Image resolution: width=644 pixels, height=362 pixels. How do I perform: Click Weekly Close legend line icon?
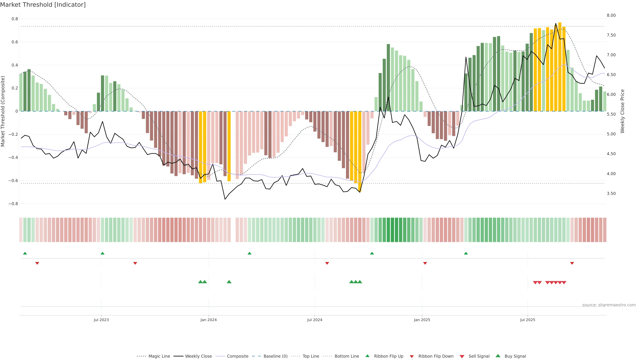[178, 356]
